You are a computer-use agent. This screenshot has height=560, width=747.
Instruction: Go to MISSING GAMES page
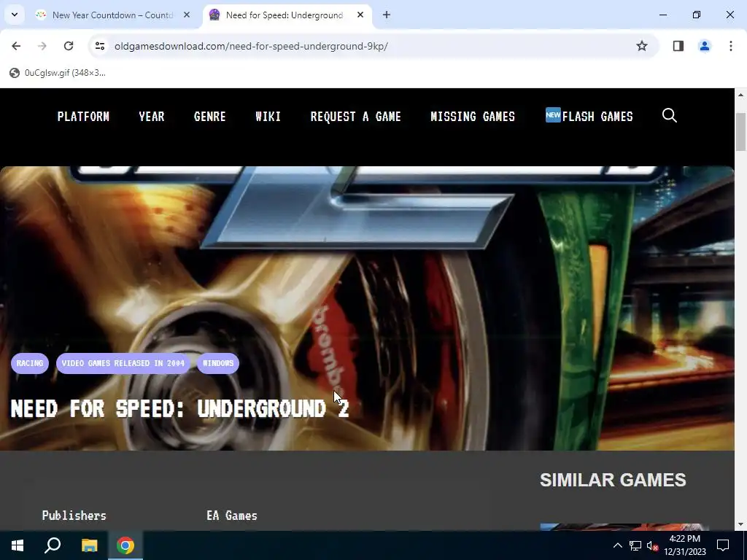coord(473,117)
